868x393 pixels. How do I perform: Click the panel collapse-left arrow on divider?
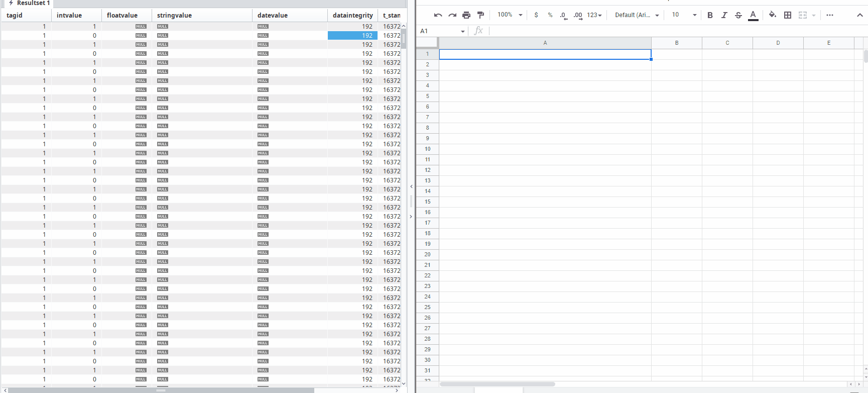411,186
